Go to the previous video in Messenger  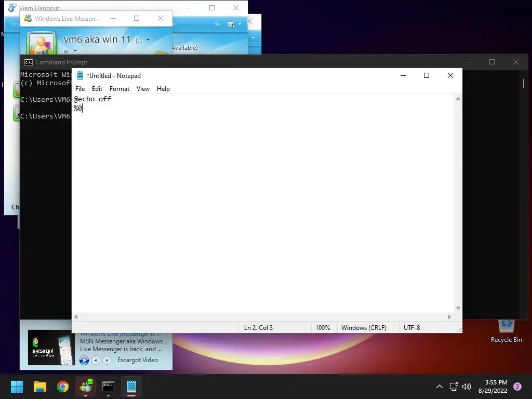click(96, 360)
